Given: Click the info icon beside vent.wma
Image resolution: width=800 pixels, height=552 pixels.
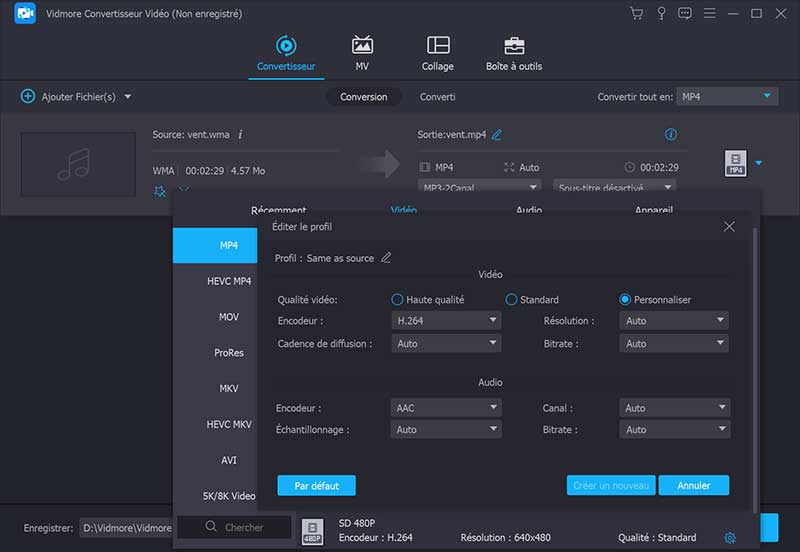Looking at the screenshot, I should [240, 134].
